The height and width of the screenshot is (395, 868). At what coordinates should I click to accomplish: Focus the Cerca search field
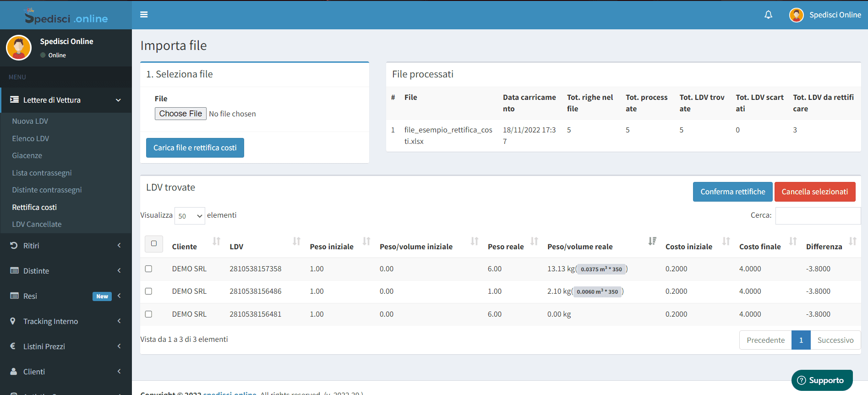[818, 215]
